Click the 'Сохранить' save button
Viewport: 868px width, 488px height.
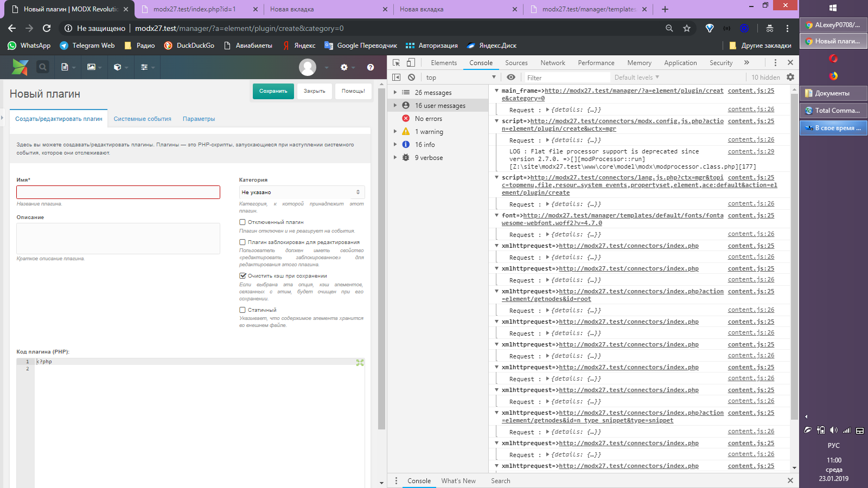point(273,91)
